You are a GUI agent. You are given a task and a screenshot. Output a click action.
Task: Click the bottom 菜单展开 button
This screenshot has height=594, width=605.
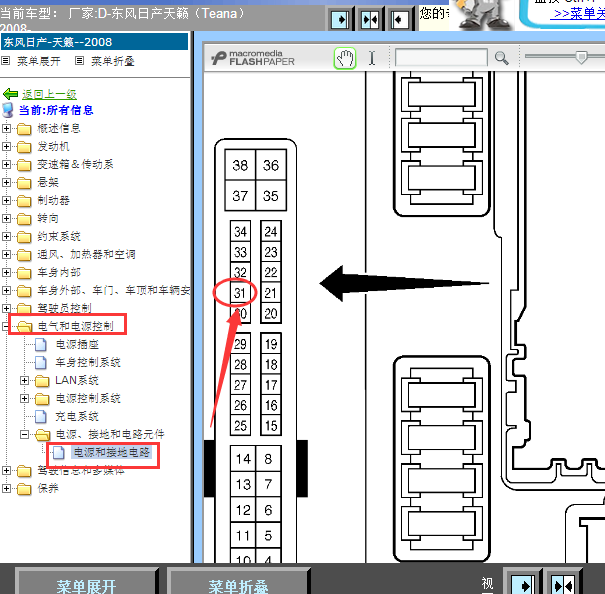tap(86, 583)
